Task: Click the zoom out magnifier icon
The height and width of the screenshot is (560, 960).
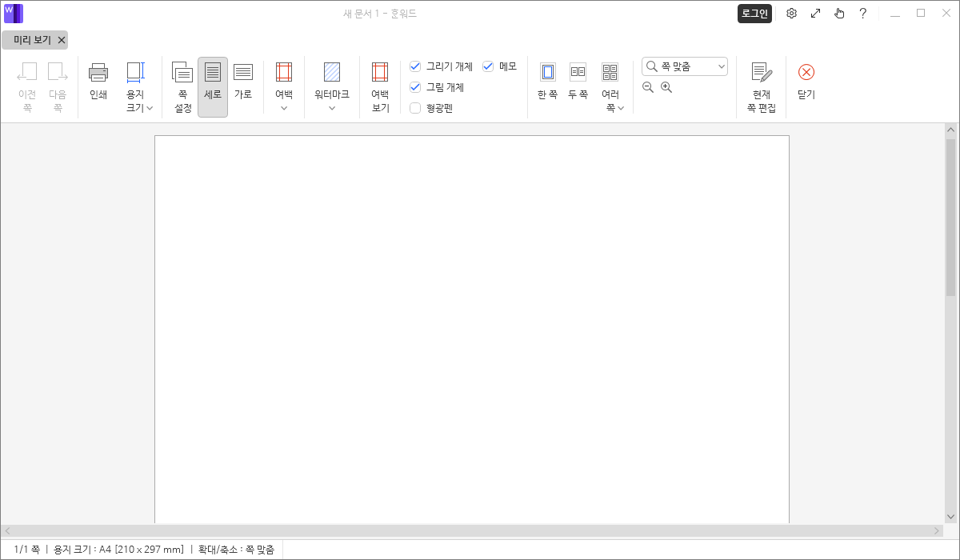Action: 648,87
